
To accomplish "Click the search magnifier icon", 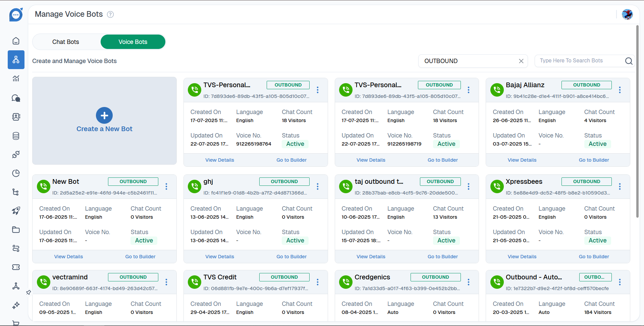I will (x=629, y=61).
